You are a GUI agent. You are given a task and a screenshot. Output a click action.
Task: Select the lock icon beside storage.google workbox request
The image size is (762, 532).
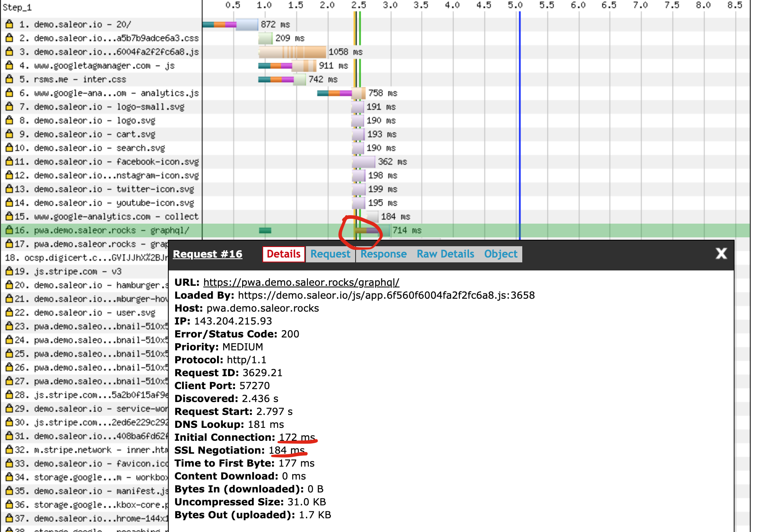click(x=9, y=477)
